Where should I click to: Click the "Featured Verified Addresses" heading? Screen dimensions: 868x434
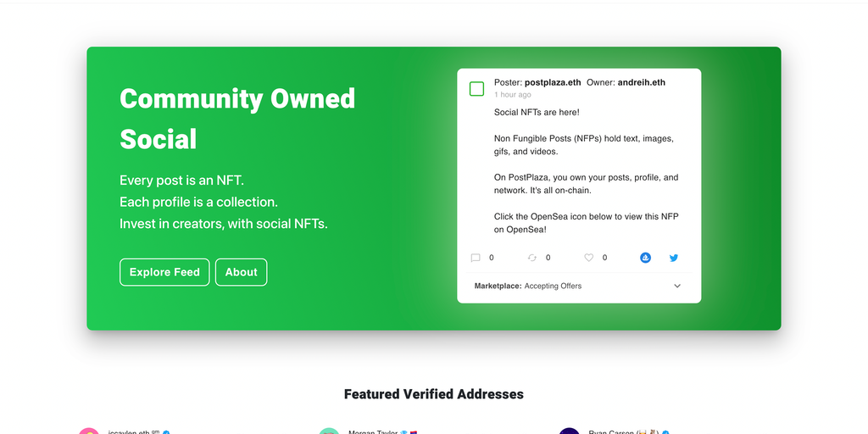[x=434, y=394]
